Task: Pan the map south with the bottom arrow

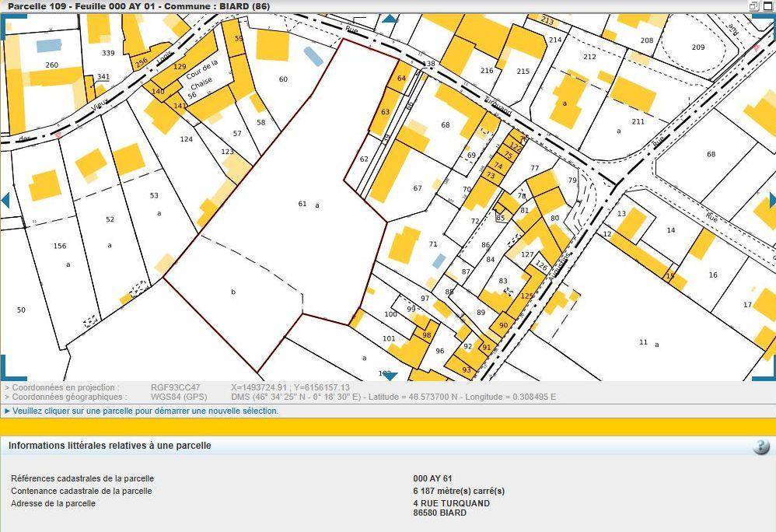Action: [390, 376]
